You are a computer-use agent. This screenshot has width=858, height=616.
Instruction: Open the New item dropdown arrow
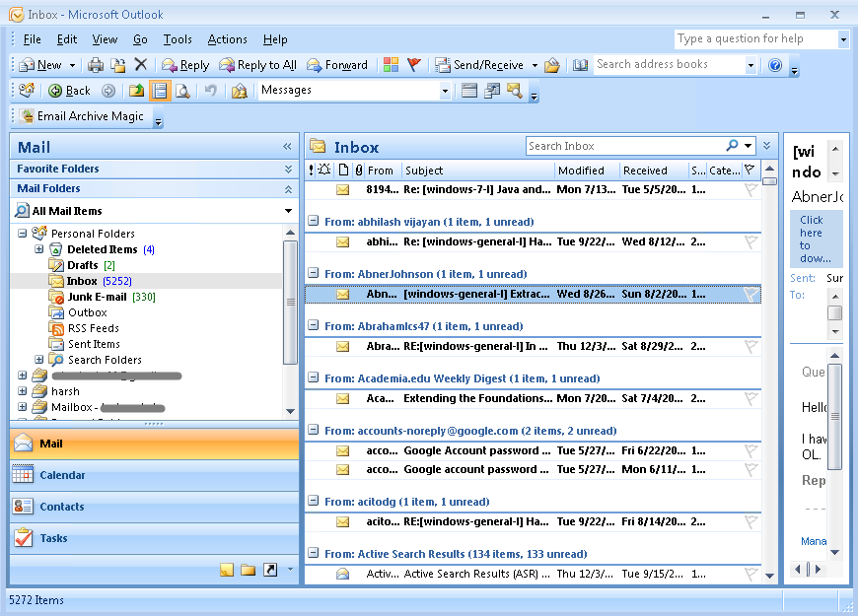coord(72,65)
